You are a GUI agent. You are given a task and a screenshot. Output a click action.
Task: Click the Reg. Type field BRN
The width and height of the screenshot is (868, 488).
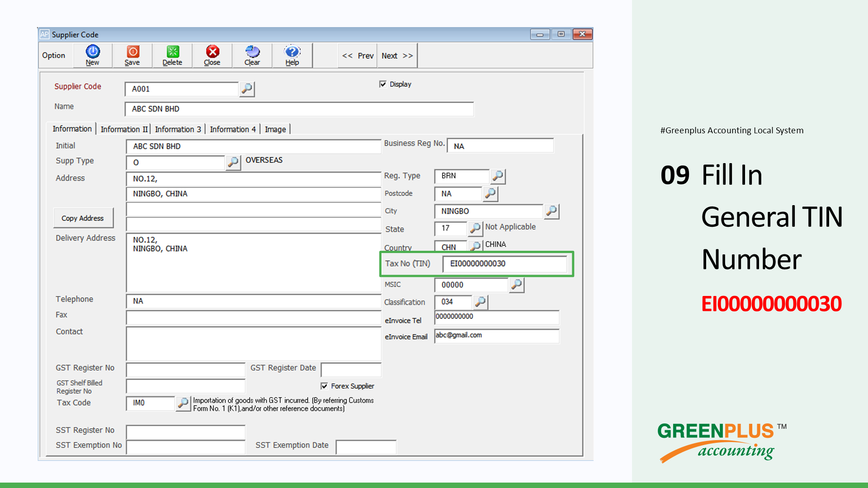(462, 176)
